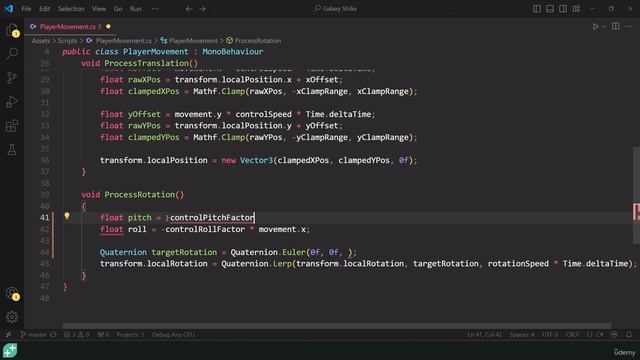Screen dimensions: 640x360
Task: Open the File menu
Action: point(26,9)
